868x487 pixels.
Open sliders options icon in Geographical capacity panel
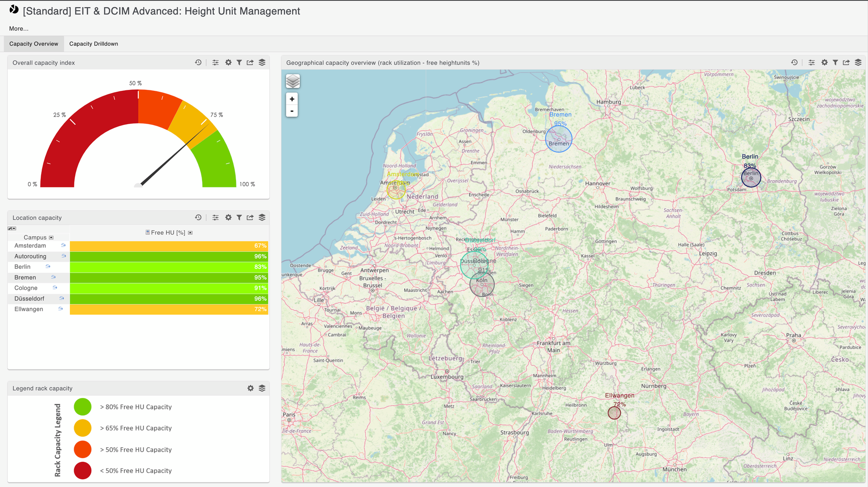811,62
